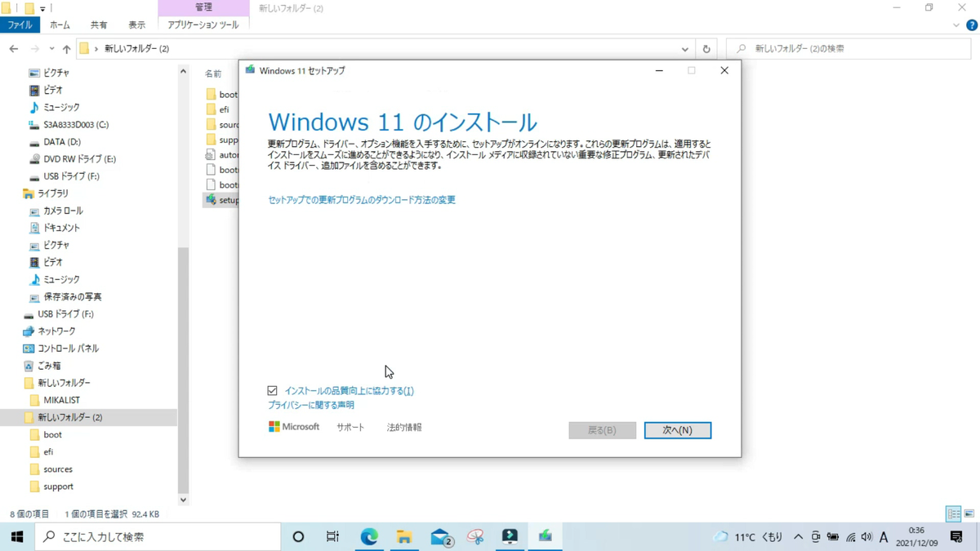Image resolution: width=980 pixels, height=551 pixels.
Task: Click the taskbar search box
Action: tap(158, 536)
